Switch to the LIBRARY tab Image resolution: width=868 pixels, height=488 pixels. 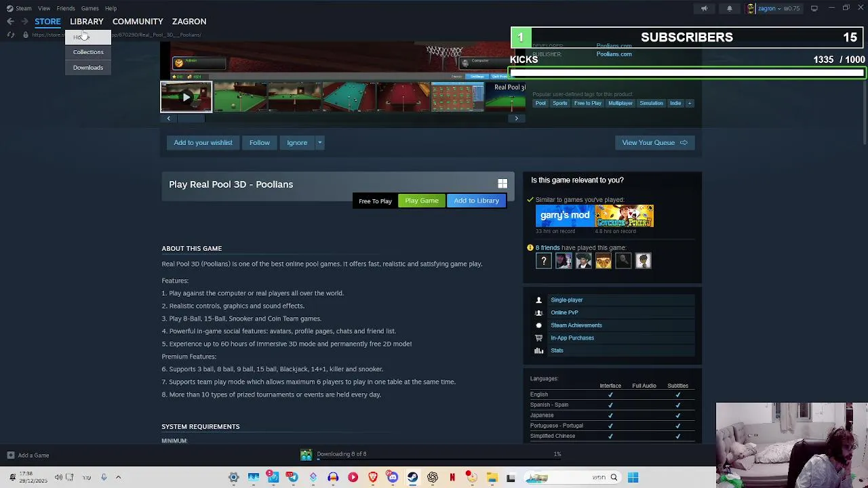tap(87, 22)
